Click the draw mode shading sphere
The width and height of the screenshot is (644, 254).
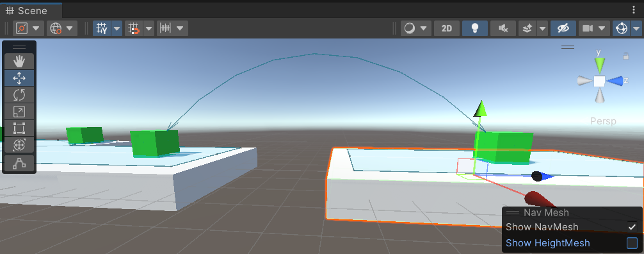[x=409, y=28]
